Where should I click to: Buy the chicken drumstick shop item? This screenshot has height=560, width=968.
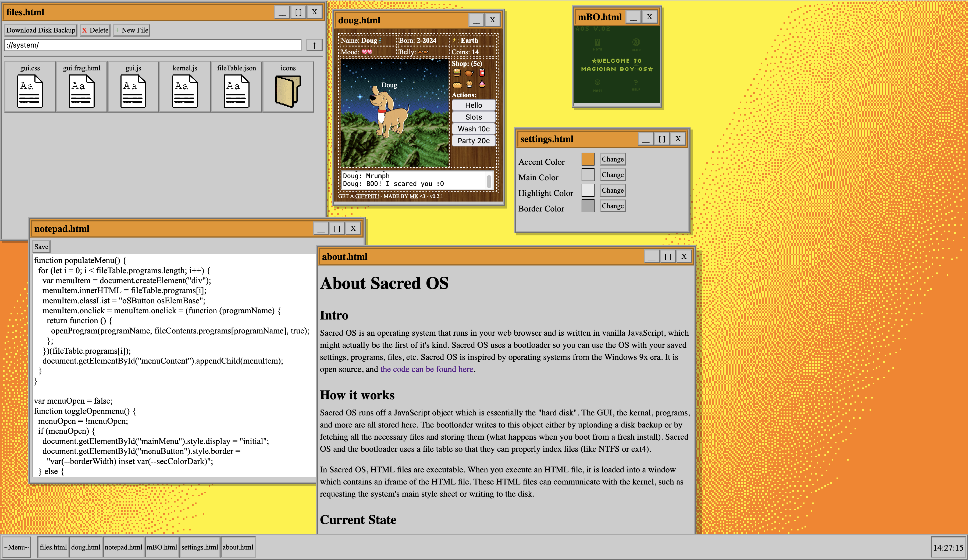469,72
